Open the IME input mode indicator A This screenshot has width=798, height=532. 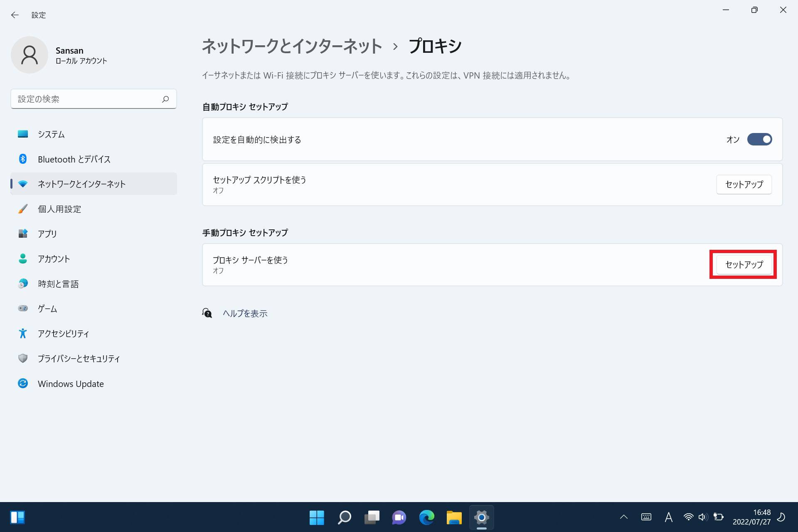(x=668, y=517)
